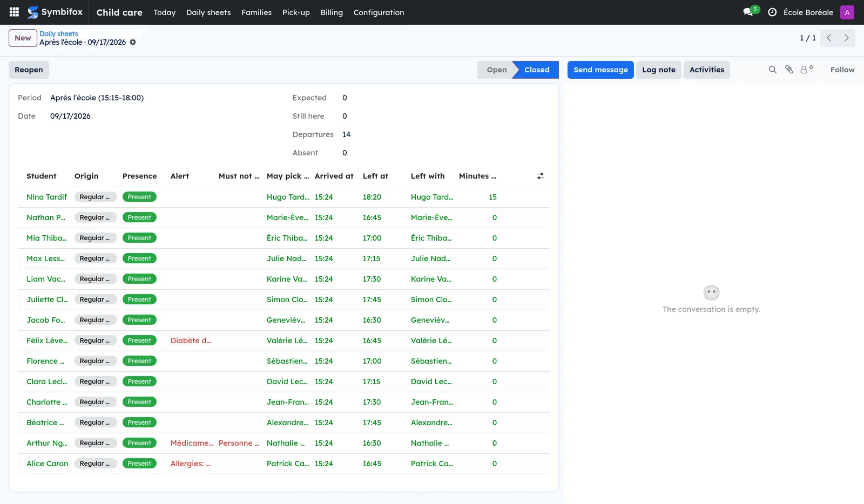The height and width of the screenshot is (504, 864).
Task: Open the Pick-up menu
Action: tap(296, 12)
